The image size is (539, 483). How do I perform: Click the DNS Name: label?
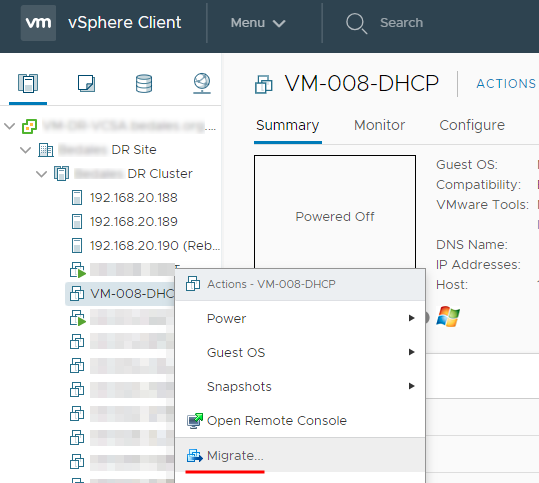(472, 245)
